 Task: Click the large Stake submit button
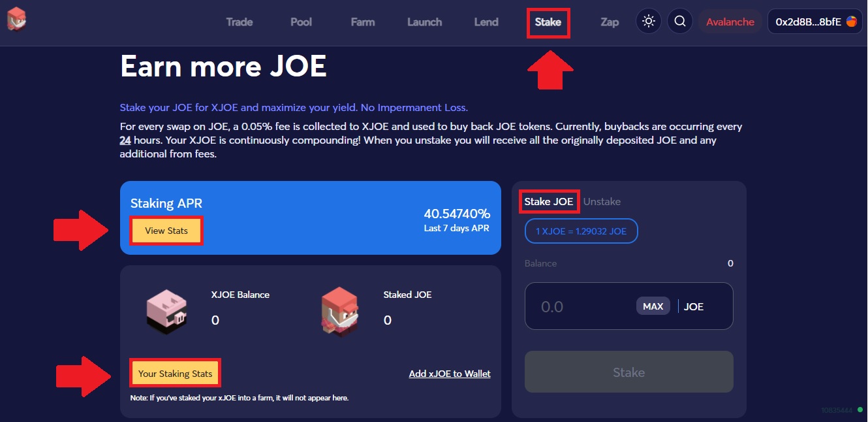629,372
